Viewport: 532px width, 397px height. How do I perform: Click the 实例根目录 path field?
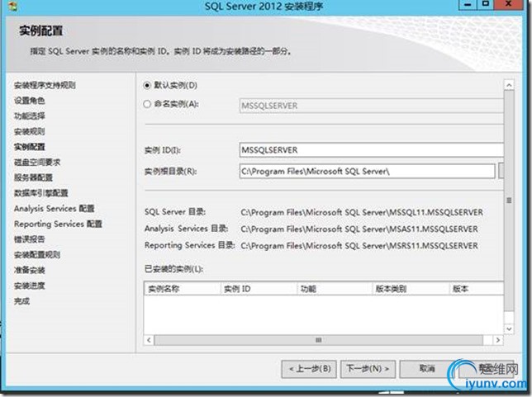(367, 171)
